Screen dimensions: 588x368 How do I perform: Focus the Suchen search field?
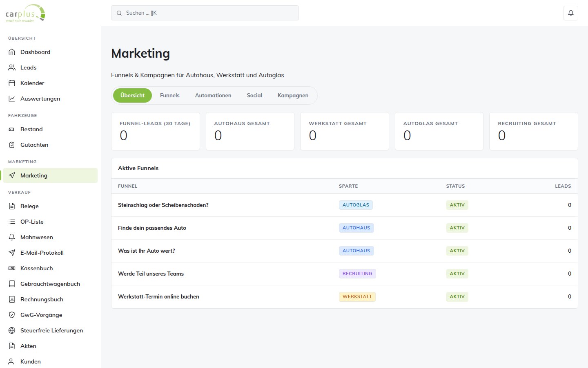click(x=205, y=13)
